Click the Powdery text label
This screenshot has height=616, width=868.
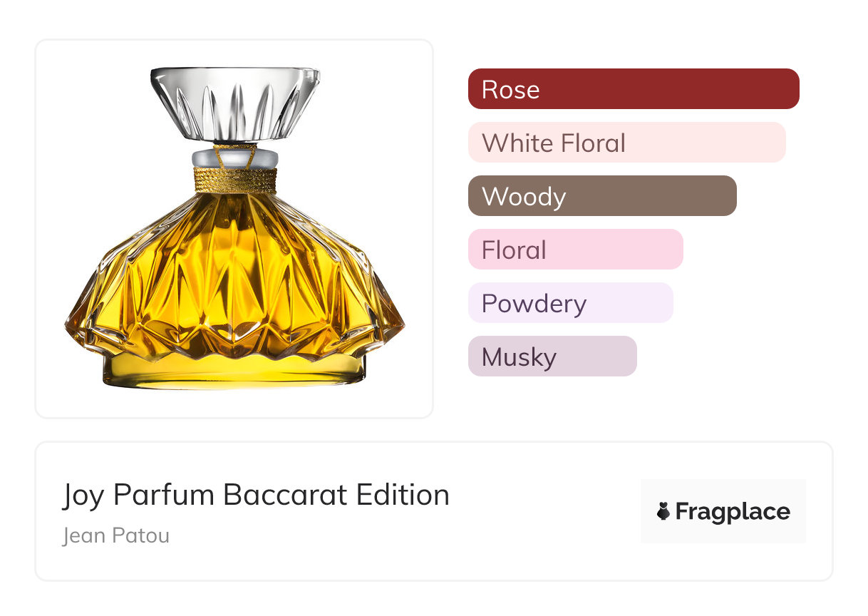pyautogui.click(x=534, y=304)
